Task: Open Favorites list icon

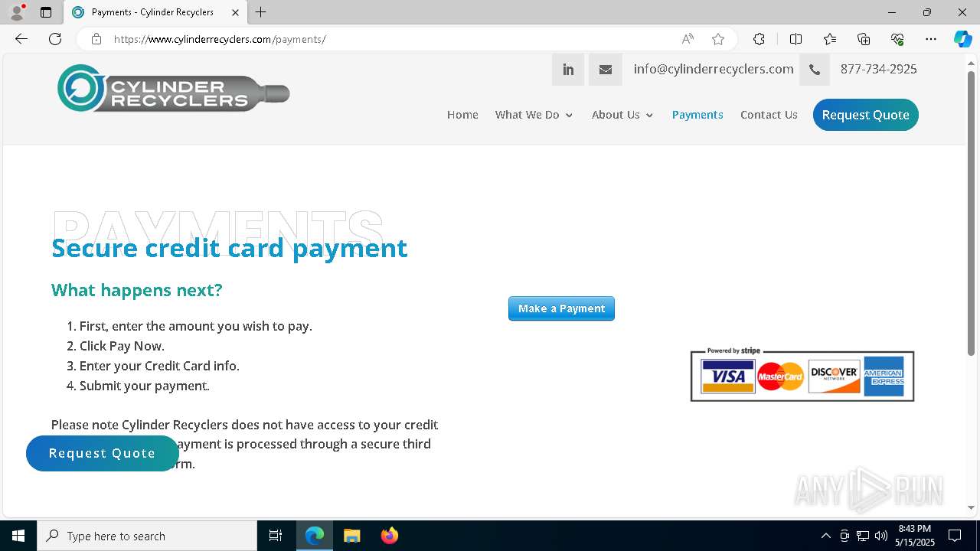Action: pyautogui.click(x=830, y=39)
